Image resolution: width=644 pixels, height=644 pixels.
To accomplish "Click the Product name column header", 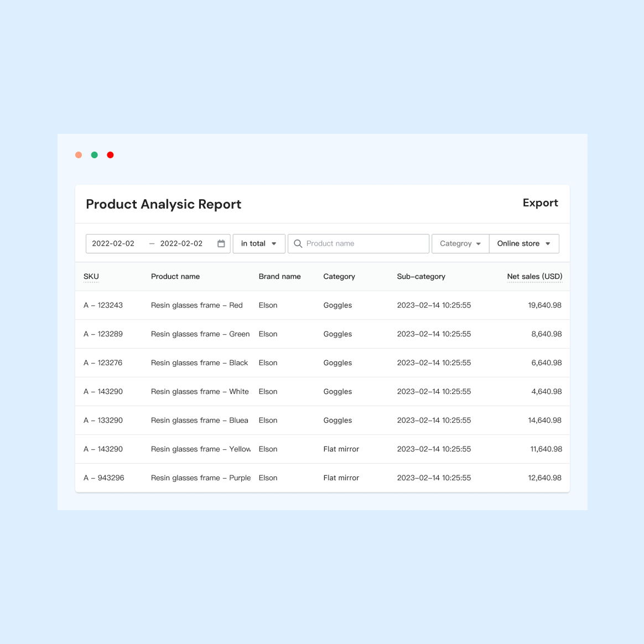I will (175, 277).
